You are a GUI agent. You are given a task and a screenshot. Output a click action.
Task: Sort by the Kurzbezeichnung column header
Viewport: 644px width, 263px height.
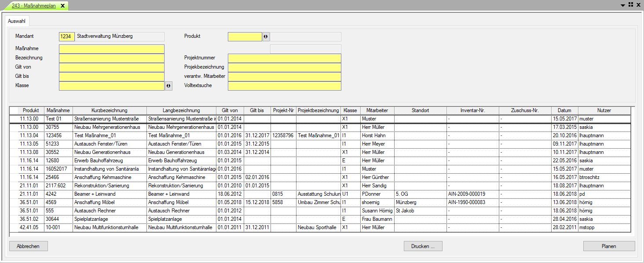coord(110,110)
